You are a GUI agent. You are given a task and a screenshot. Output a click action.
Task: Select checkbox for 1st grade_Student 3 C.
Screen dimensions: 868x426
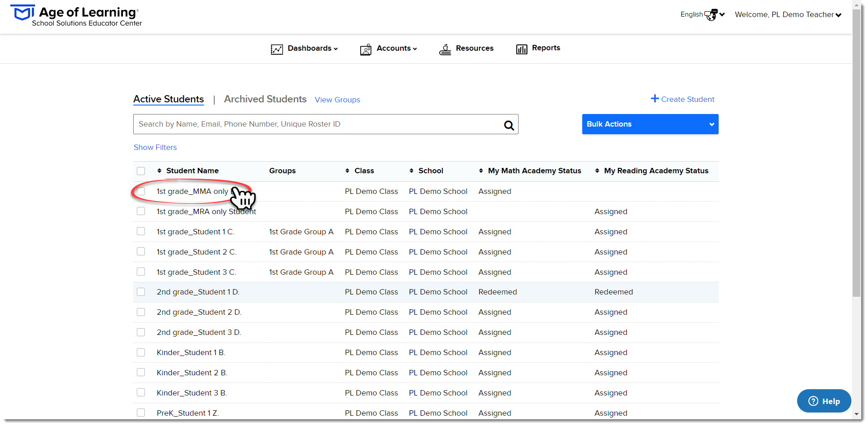click(141, 272)
